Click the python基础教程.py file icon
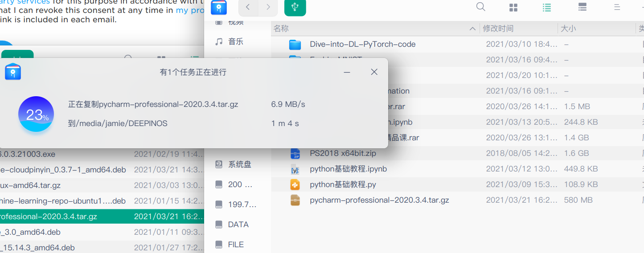Image resolution: width=644 pixels, height=253 pixels. click(295, 184)
